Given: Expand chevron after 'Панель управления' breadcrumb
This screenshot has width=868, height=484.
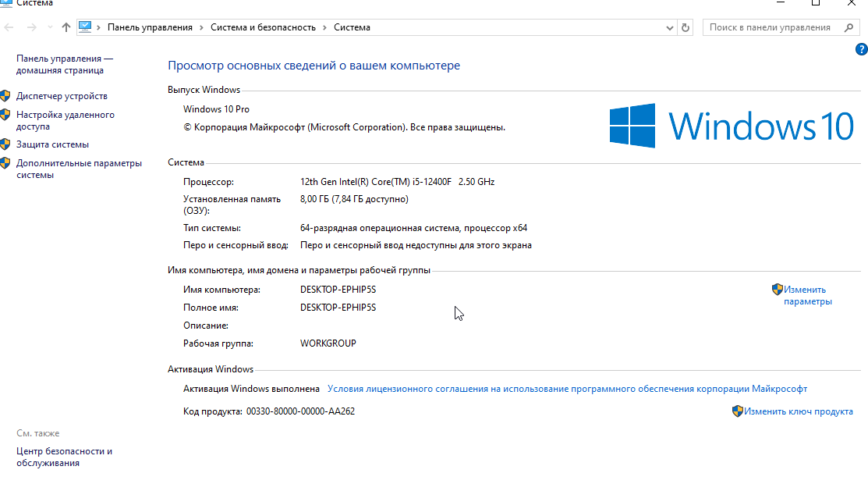Looking at the screenshot, I should pyautogui.click(x=201, y=27).
